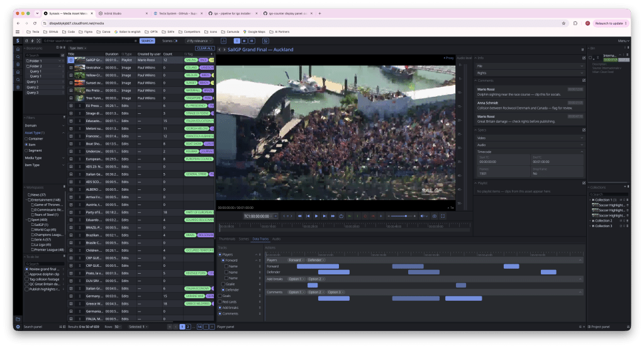Click the browser reload button
Viewport: 644px width, 348px height.
(x=35, y=23)
